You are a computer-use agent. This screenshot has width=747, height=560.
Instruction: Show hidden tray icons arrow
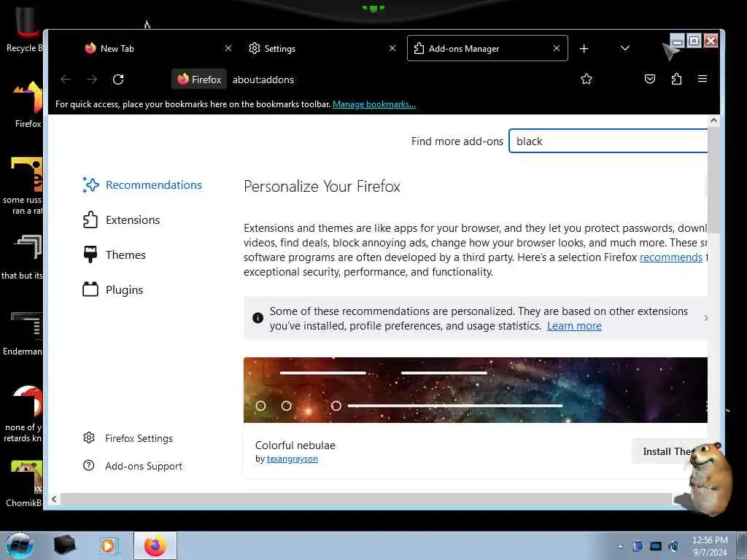pyautogui.click(x=620, y=546)
